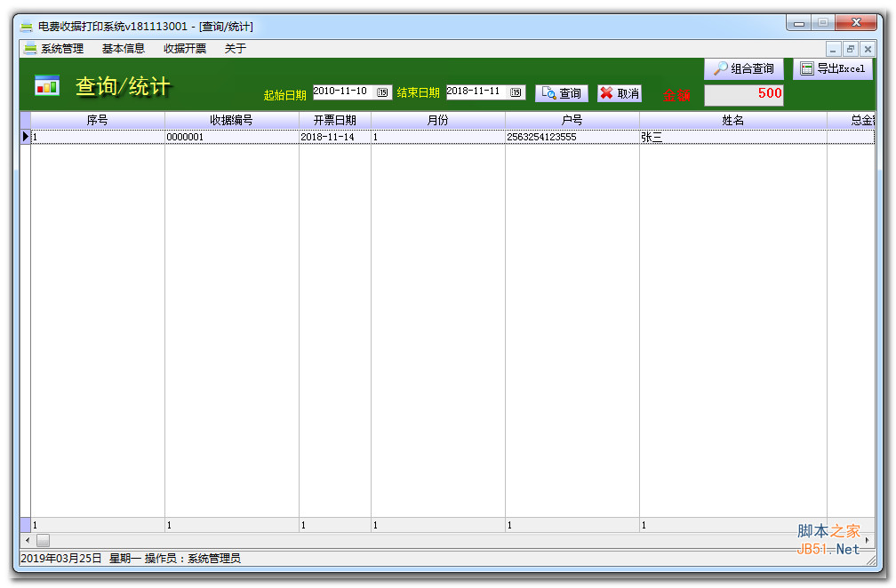Close the 电费收据打印系统 application window
896x588 pixels.
pos(855,23)
